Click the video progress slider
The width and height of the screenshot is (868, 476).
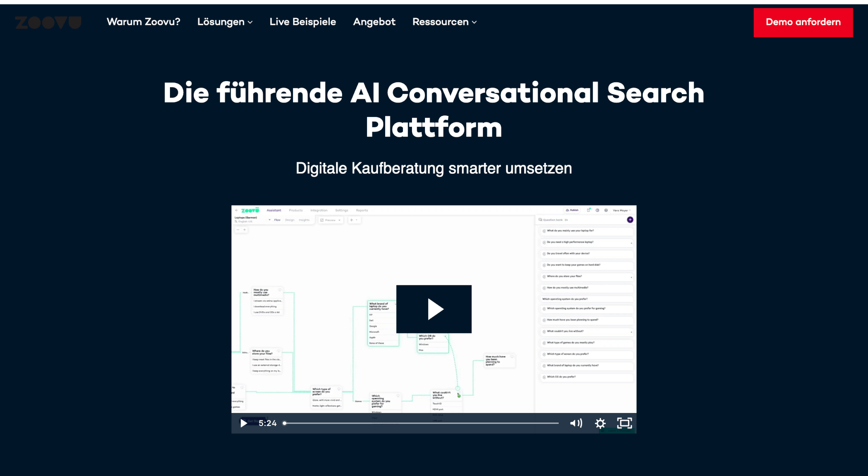pyautogui.click(x=421, y=423)
